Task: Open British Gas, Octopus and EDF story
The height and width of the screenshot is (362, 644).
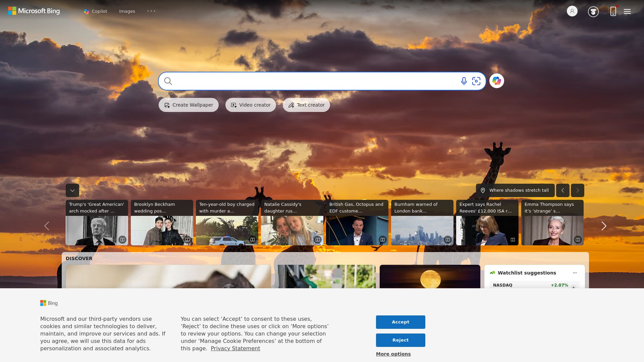Action: point(357,223)
